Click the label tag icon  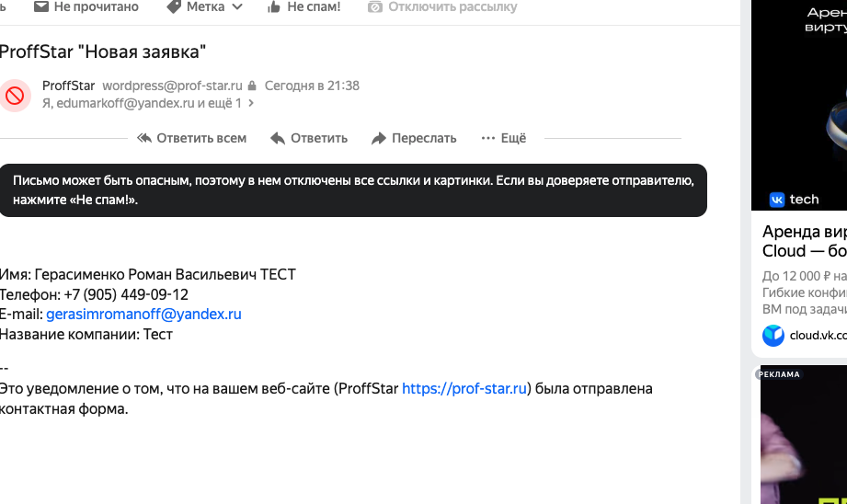pyautogui.click(x=174, y=7)
